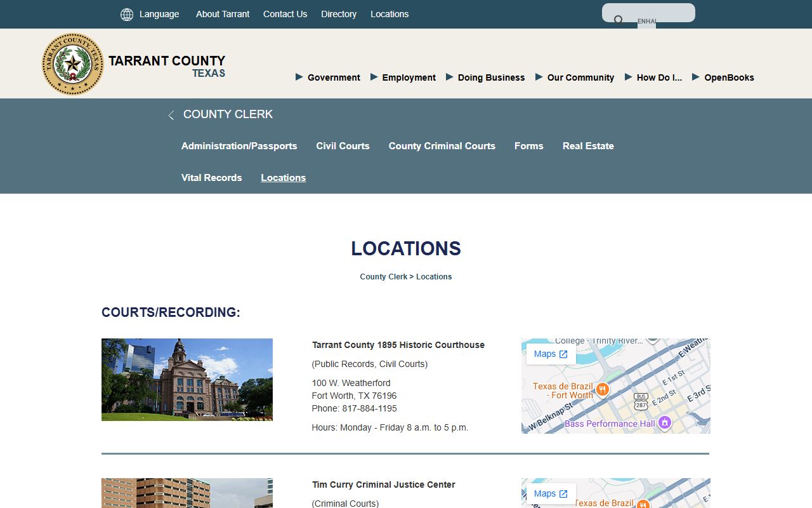
Task: Click the phone number 817-884-1195
Action: tap(370, 408)
